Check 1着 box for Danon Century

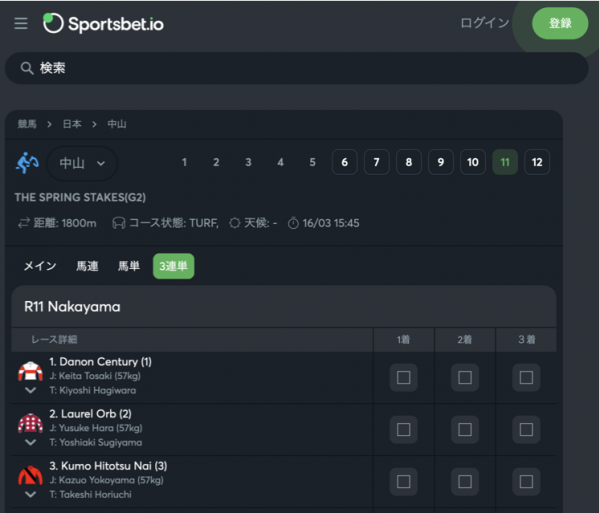pos(403,378)
